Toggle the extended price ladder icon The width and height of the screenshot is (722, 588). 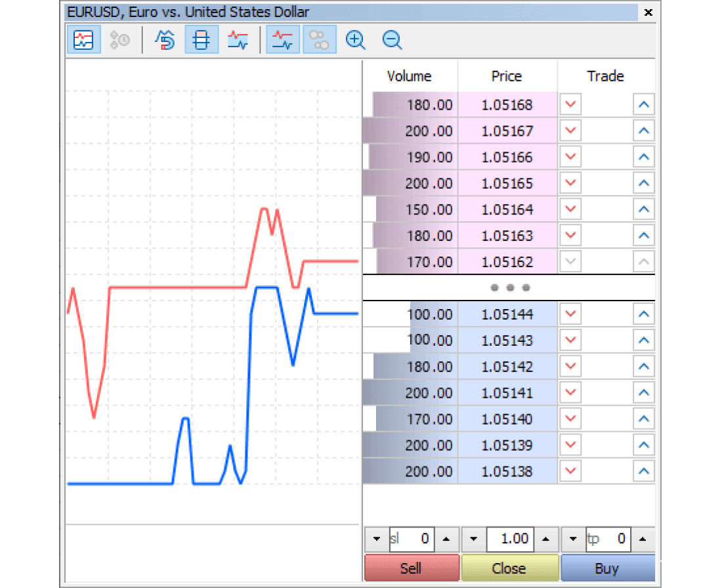[201, 40]
